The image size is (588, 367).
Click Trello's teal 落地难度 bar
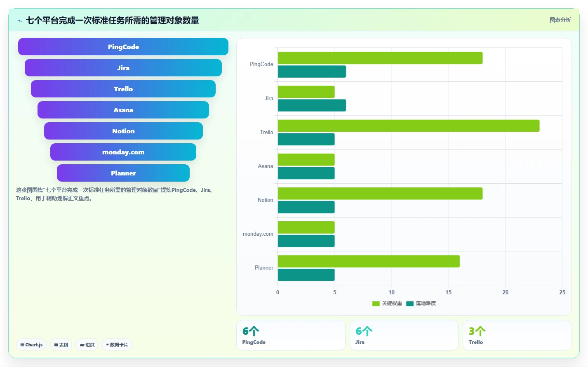pyautogui.click(x=306, y=139)
